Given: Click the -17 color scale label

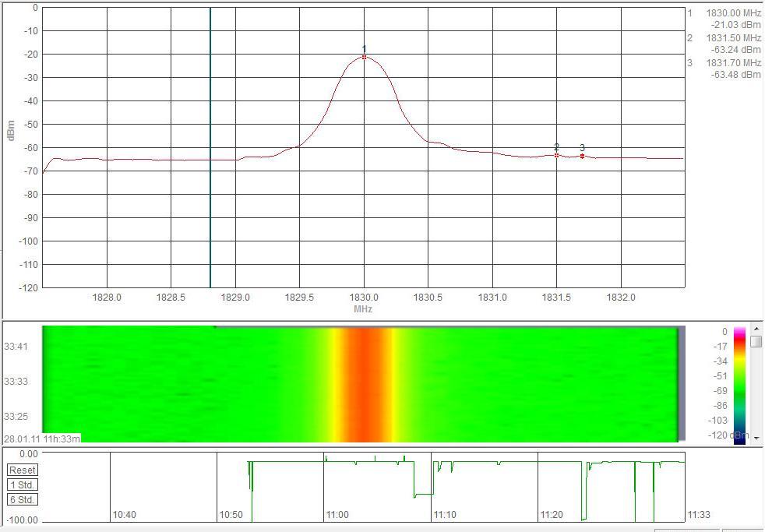Looking at the screenshot, I should 721,347.
